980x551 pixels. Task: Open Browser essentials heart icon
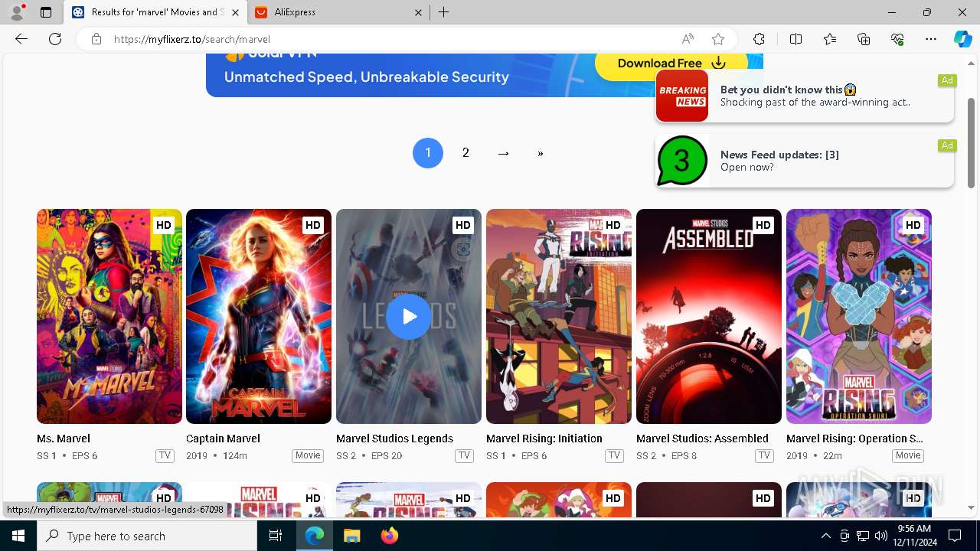click(897, 39)
